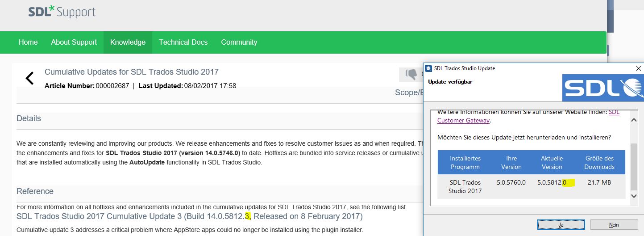
Task: Click the Reference section heading
Action: pyautogui.click(x=35, y=191)
